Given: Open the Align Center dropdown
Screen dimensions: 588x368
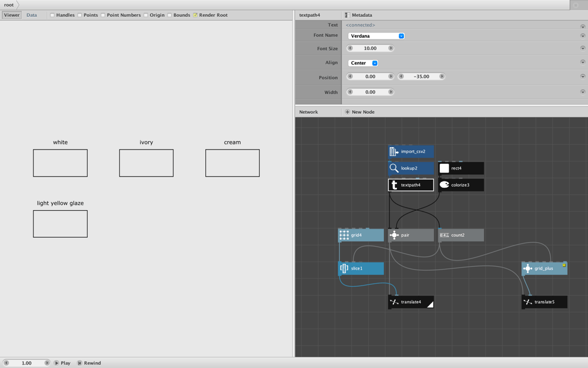Looking at the screenshot, I should tap(363, 63).
